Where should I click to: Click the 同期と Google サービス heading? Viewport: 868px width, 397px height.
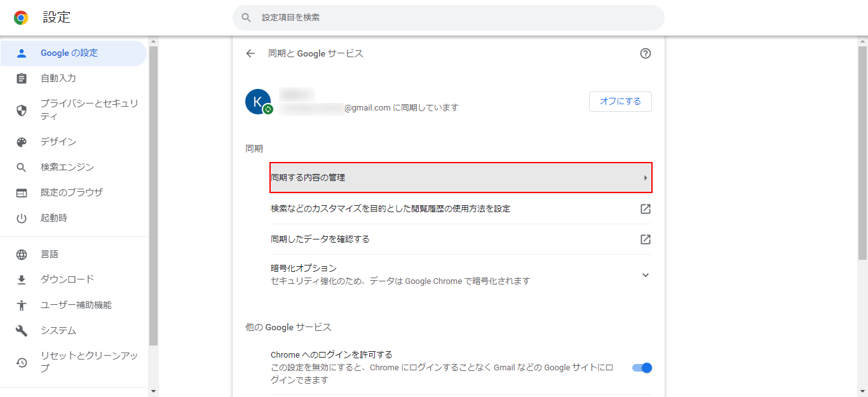tap(316, 53)
